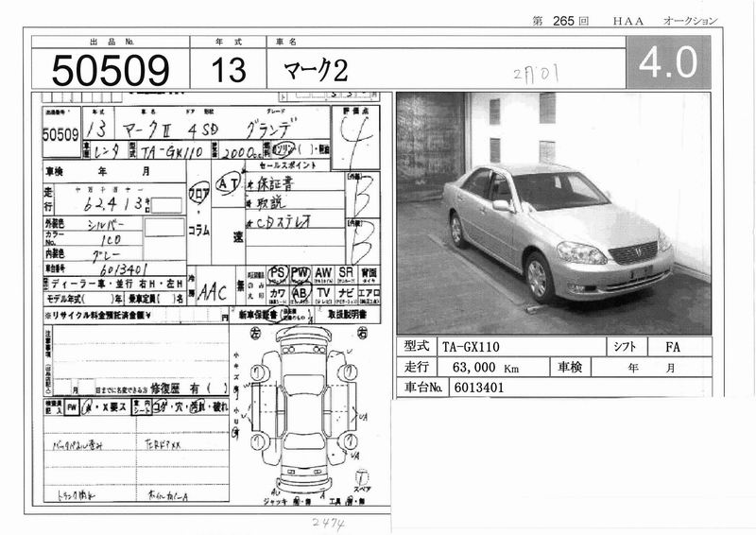This screenshot has width=756, height=535.
Task: Click the car name マーク2 in header
Action: tap(316, 71)
